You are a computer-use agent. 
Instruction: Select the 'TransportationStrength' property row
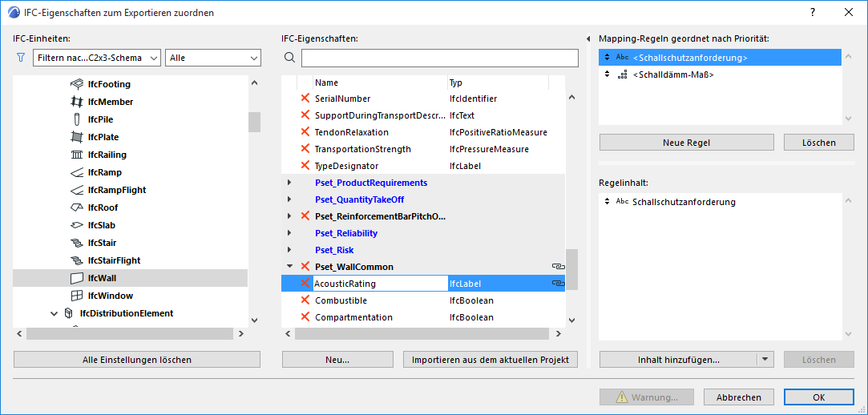tap(423, 149)
